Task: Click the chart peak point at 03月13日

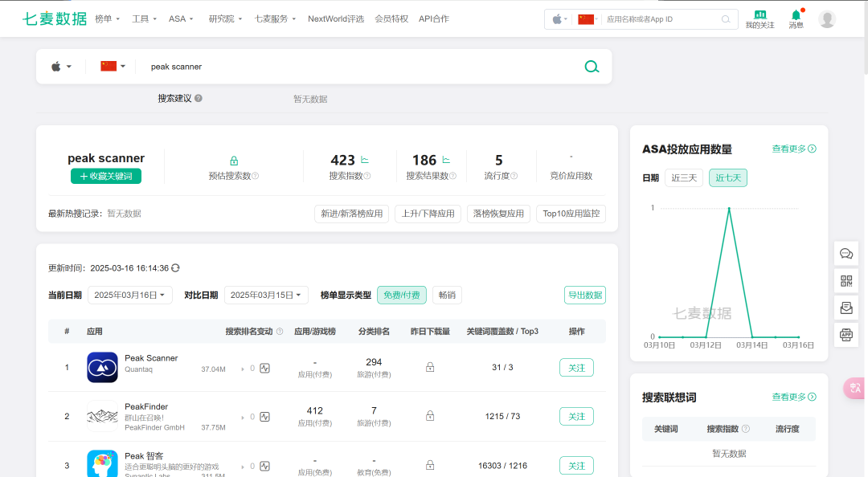Action: 729,208
